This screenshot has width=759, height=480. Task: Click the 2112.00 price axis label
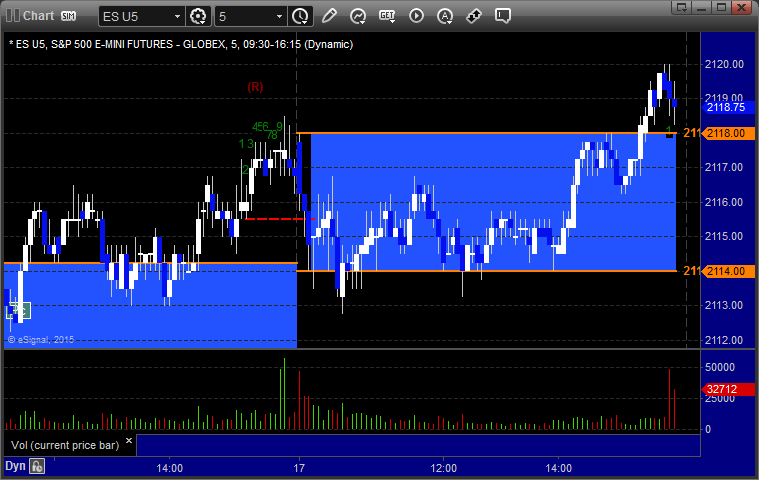coord(724,340)
